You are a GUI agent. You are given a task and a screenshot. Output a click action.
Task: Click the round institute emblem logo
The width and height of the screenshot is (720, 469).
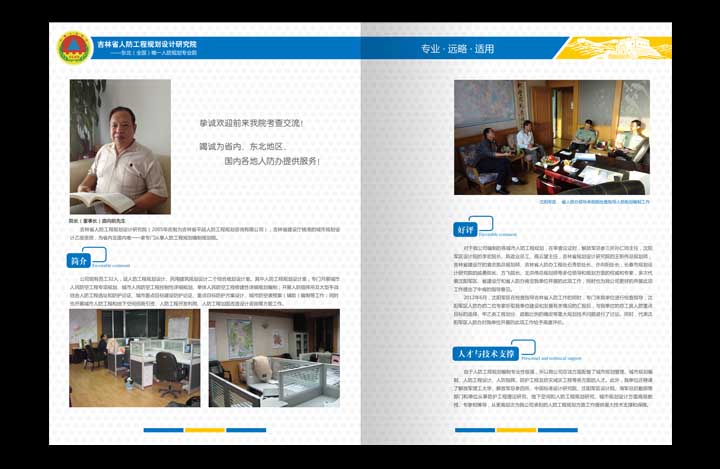coord(71,47)
